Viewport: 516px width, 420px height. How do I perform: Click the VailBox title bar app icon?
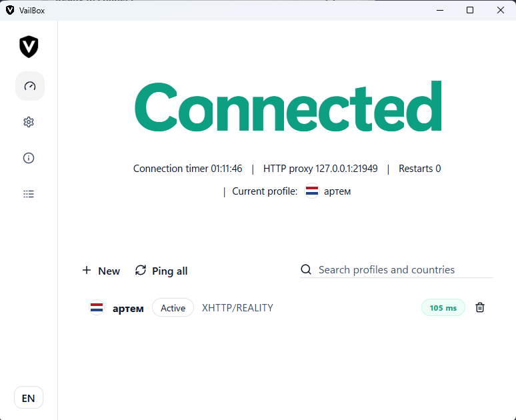[x=10, y=10]
